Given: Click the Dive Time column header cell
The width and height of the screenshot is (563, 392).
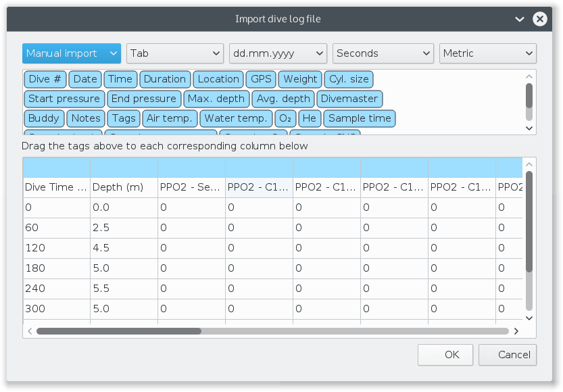Looking at the screenshot, I should 56,187.
